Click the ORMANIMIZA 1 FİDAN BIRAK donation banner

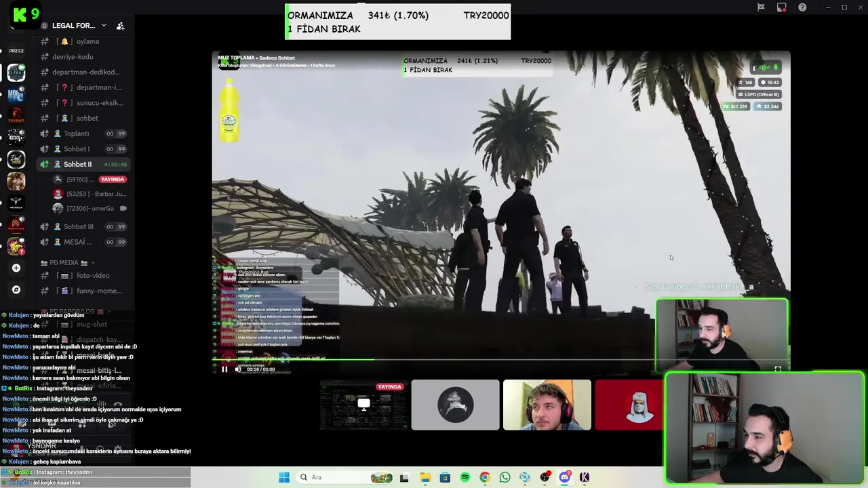[x=397, y=22]
